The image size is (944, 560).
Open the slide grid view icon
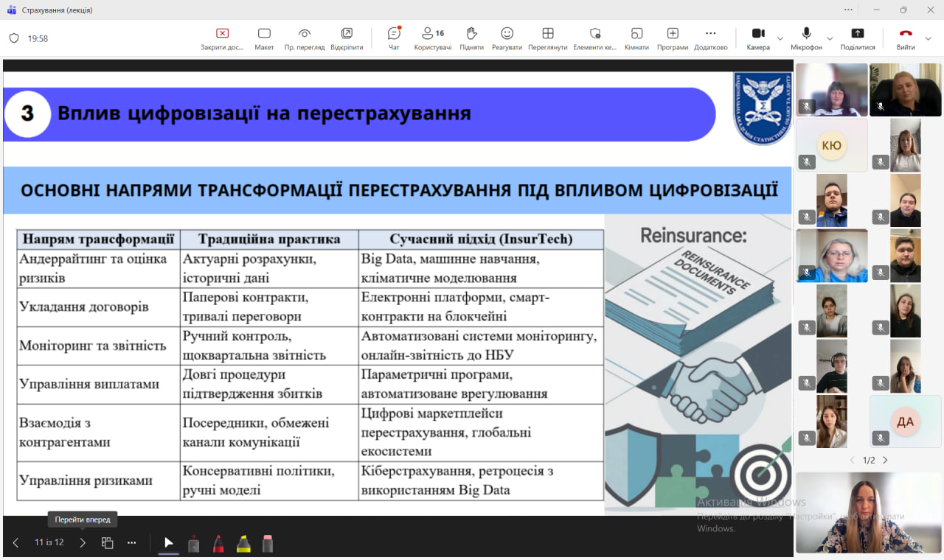pyautogui.click(x=108, y=543)
